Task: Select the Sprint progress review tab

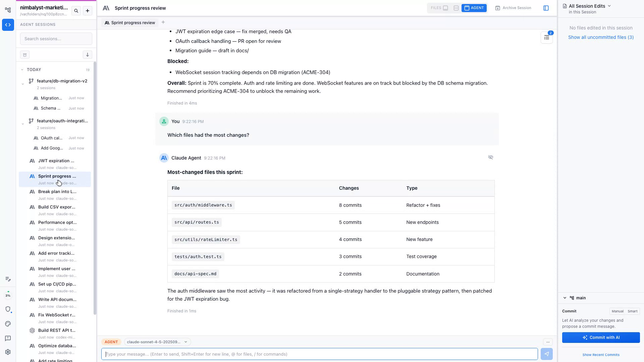Action: [130, 23]
